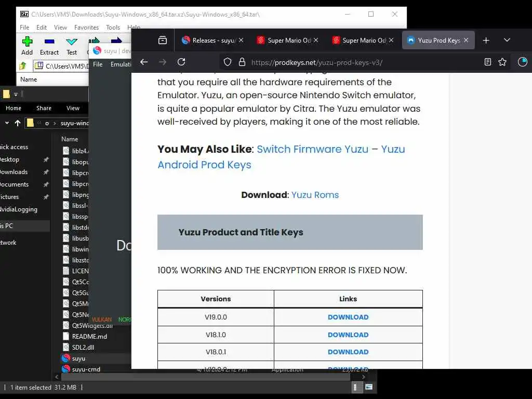Open File menu in suyu emulator window
The width and height of the screenshot is (532, 399).
98,64
